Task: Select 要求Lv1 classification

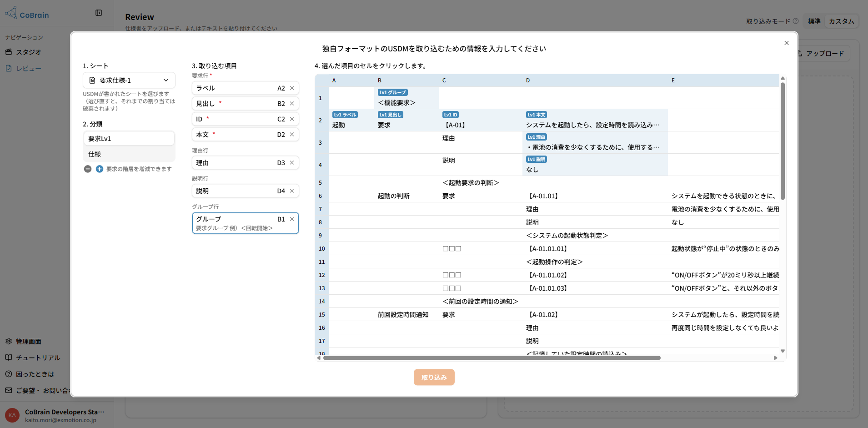Action: pyautogui.click(x=129, y=139)
